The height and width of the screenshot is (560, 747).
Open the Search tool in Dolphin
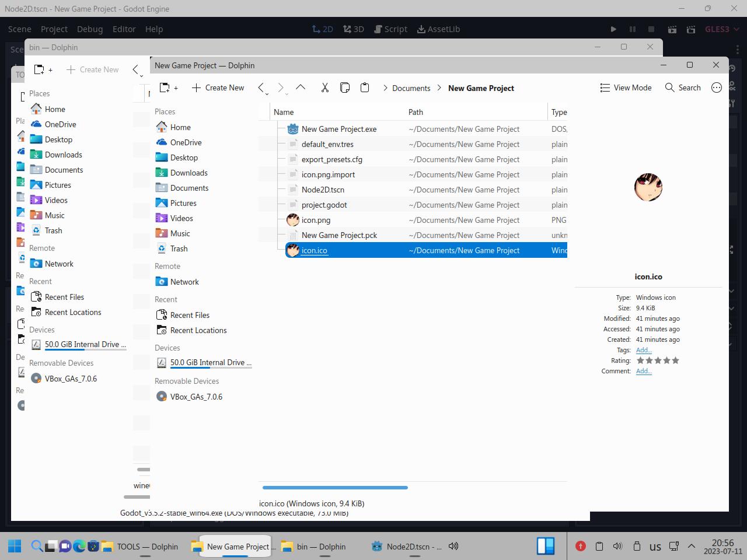tap(683, 88)
